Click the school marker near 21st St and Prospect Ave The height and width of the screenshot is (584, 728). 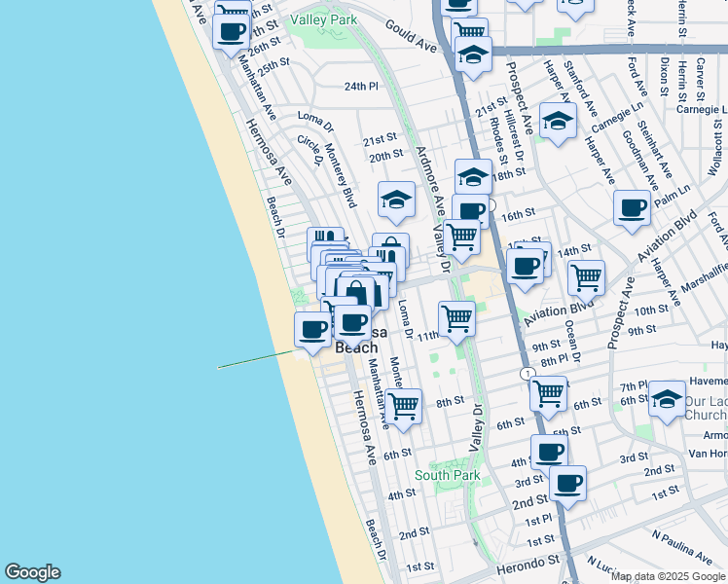[558, 124]
